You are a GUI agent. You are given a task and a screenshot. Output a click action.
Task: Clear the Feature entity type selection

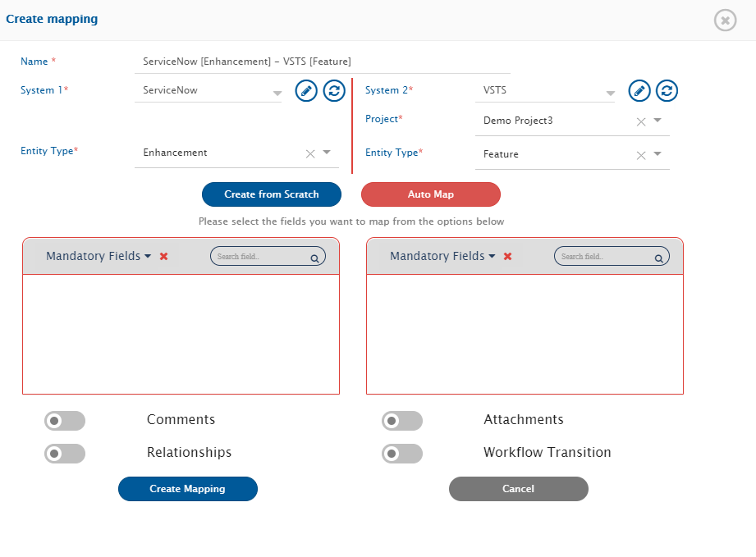(641, 154)
